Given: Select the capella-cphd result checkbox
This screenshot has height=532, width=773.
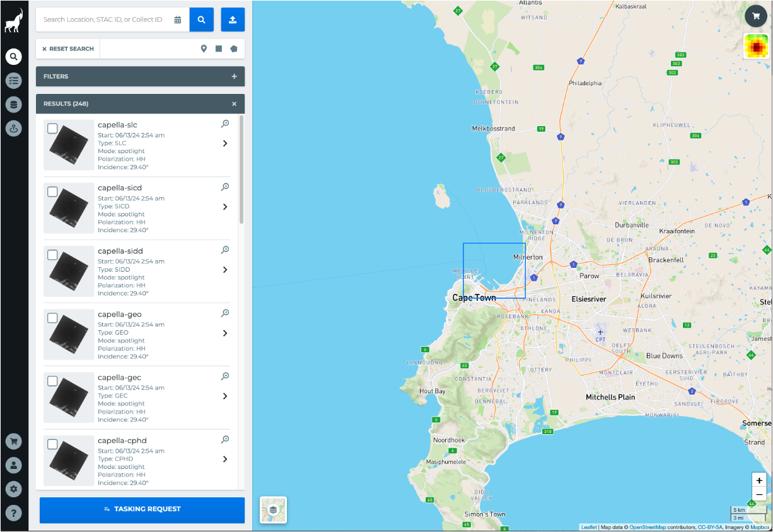Looking at the screenshot, I should click(x=53, y=444).
